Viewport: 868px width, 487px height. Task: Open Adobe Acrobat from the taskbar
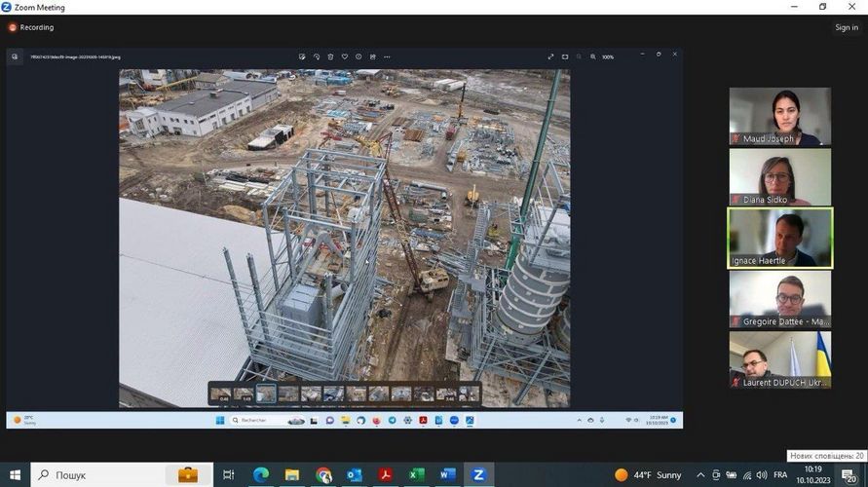point(385,475)
